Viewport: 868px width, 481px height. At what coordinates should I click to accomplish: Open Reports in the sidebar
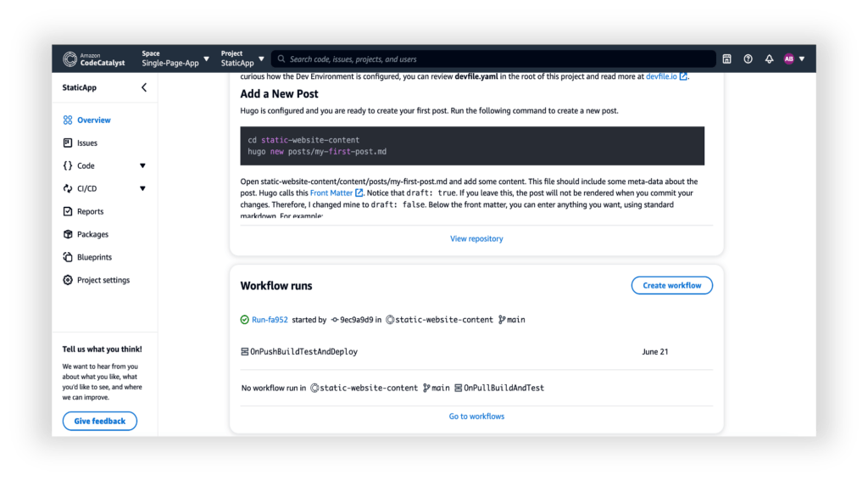(x=90, y=211)
